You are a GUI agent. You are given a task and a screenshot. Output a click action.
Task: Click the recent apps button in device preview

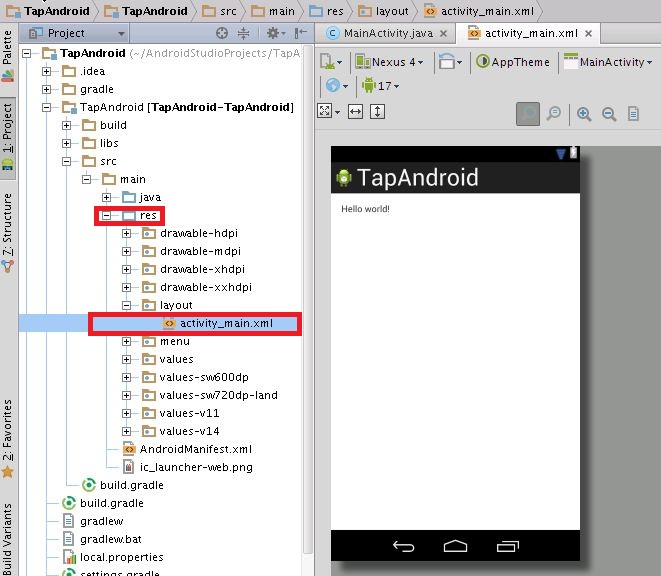click(508, 546)
